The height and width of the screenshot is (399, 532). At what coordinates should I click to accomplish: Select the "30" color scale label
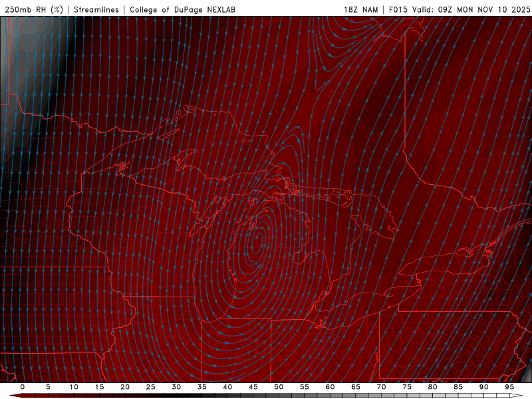pyautogui.click(x=176, y=387)
